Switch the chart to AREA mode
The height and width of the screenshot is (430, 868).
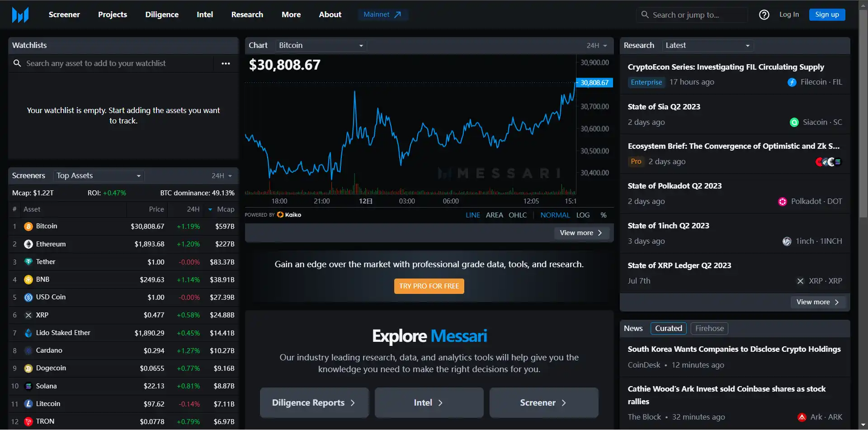coord(494,215)
